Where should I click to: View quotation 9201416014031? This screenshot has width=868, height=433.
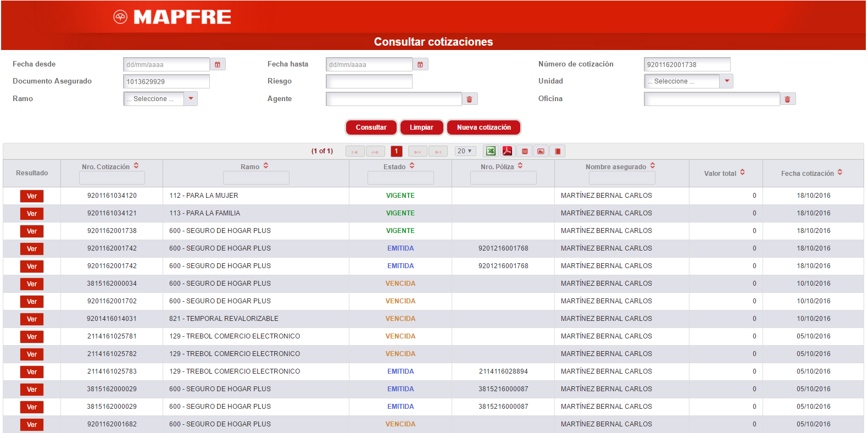[32, 319]
